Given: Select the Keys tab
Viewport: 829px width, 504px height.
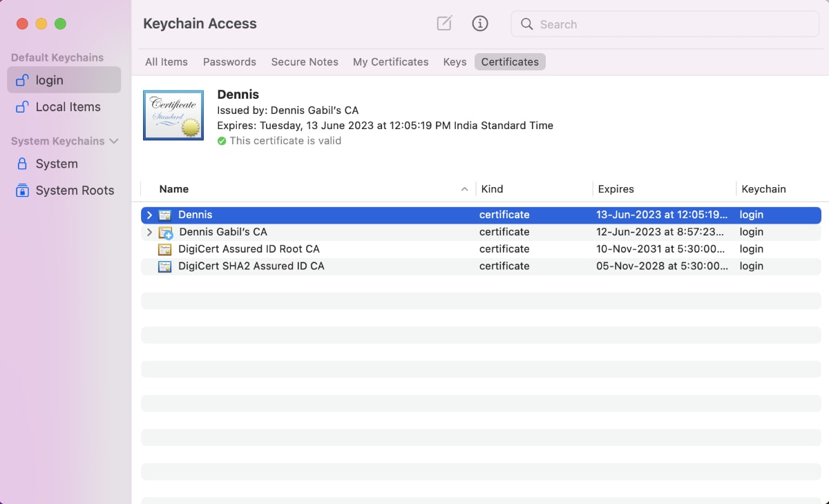Looking at the screenshot, I should 455,62.
